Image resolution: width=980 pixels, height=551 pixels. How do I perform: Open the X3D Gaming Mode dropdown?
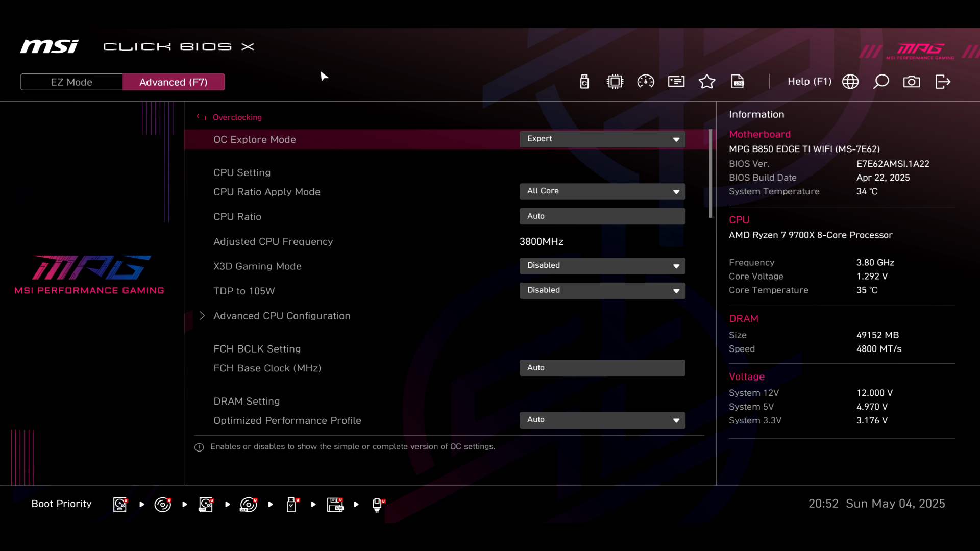(x=602, y=266)
